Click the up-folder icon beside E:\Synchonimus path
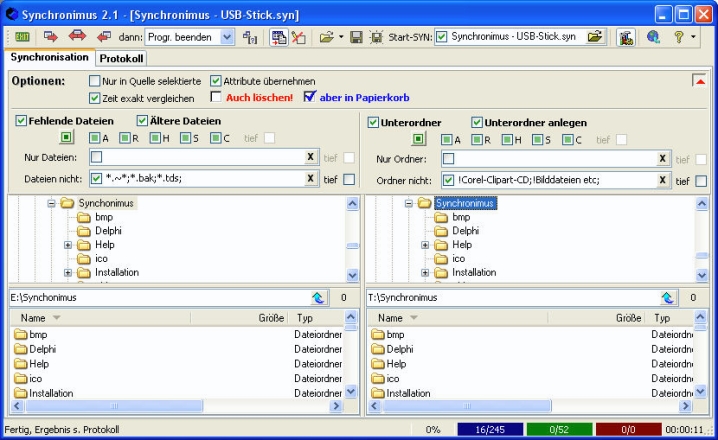Viewport: 718px width, 440px height. 319,297
